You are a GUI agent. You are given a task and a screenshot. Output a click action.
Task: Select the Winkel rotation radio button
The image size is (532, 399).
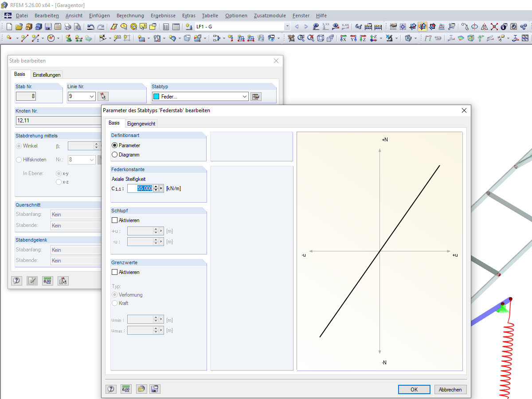(19, 146)
